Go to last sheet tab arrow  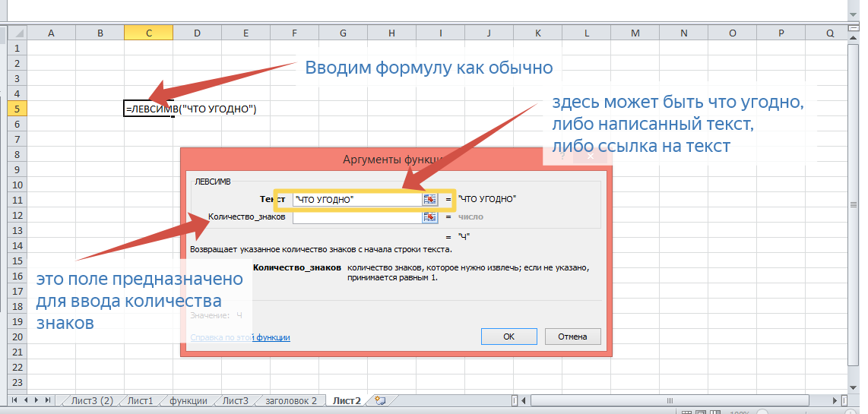pyautogui.click(x=48, y=400)
